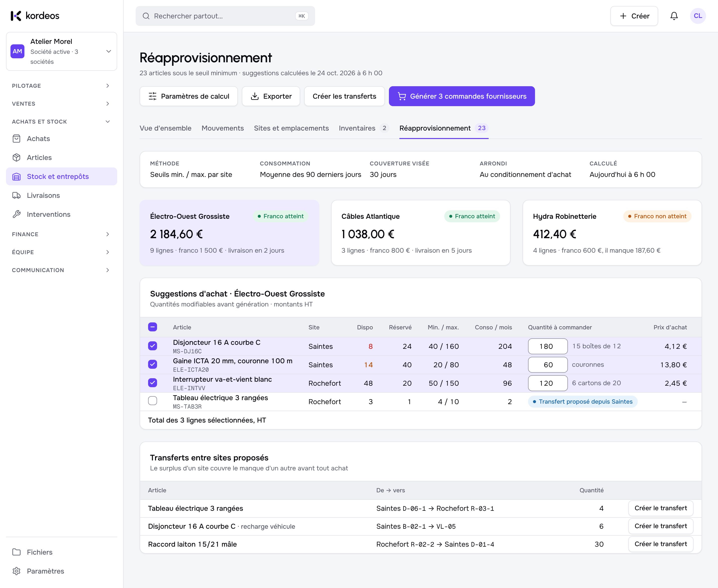Click the download icon on Exporter
This screenshot has height=588, width=718.
click(x=255, y=96)
